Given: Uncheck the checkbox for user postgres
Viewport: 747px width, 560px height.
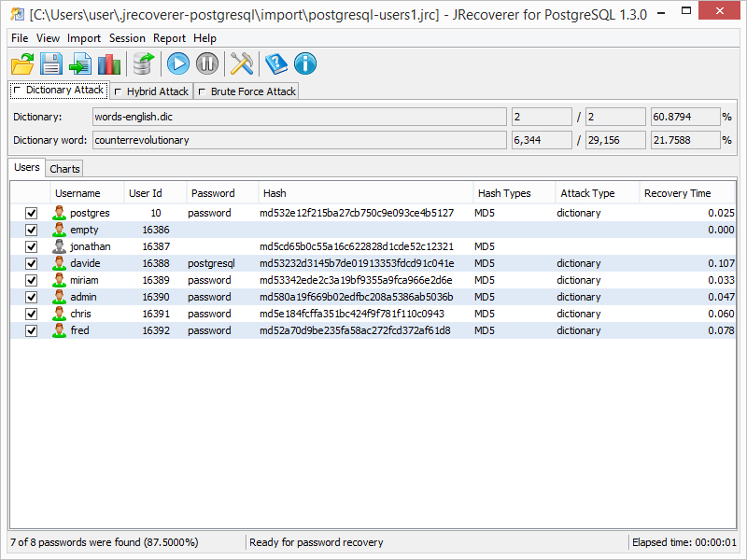Looking at the screenshot, I should (x=32, y=213).
